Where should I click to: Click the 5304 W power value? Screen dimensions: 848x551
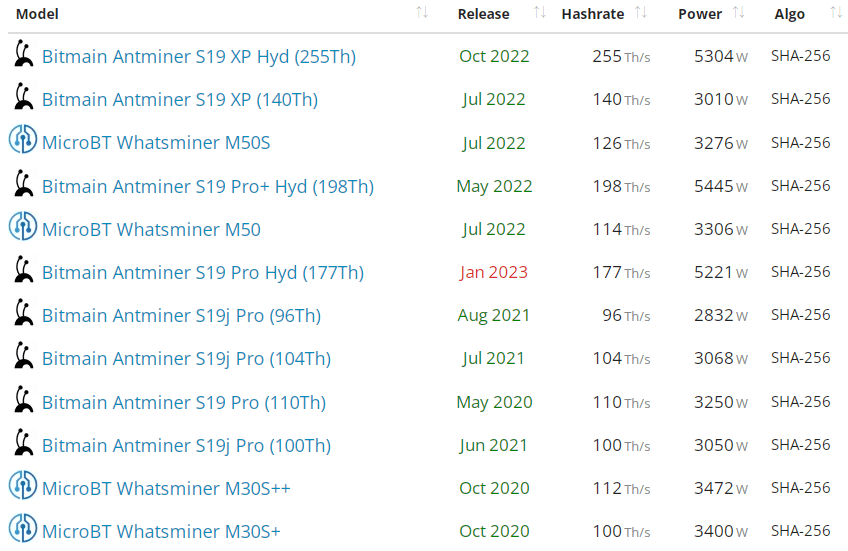coord(721,56)
